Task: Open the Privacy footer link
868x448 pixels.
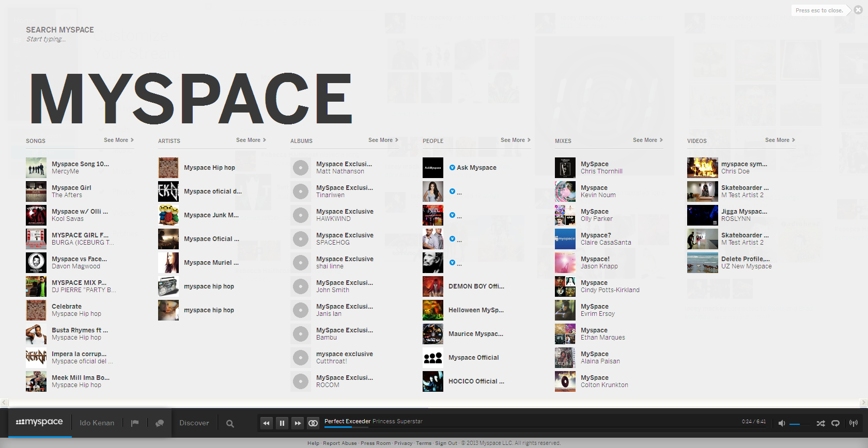Action: click(x=404, y=443)
